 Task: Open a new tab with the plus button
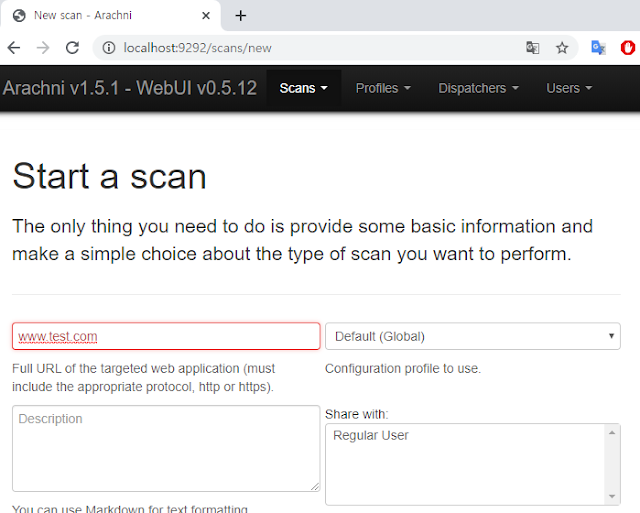pos(241,16)
